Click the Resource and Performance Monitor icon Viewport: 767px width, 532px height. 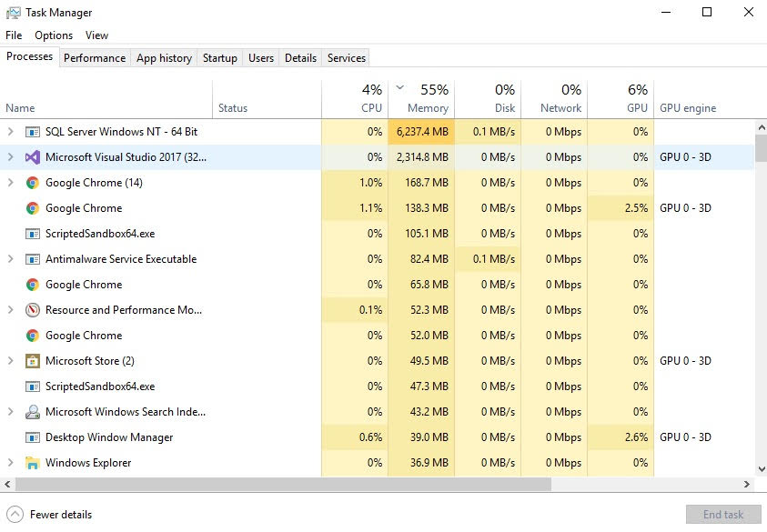point(33,310)
